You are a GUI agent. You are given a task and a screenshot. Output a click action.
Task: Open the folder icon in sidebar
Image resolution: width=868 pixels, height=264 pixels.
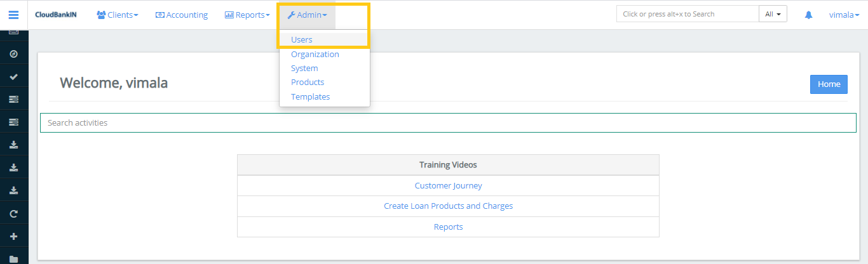tap(13, 258)
